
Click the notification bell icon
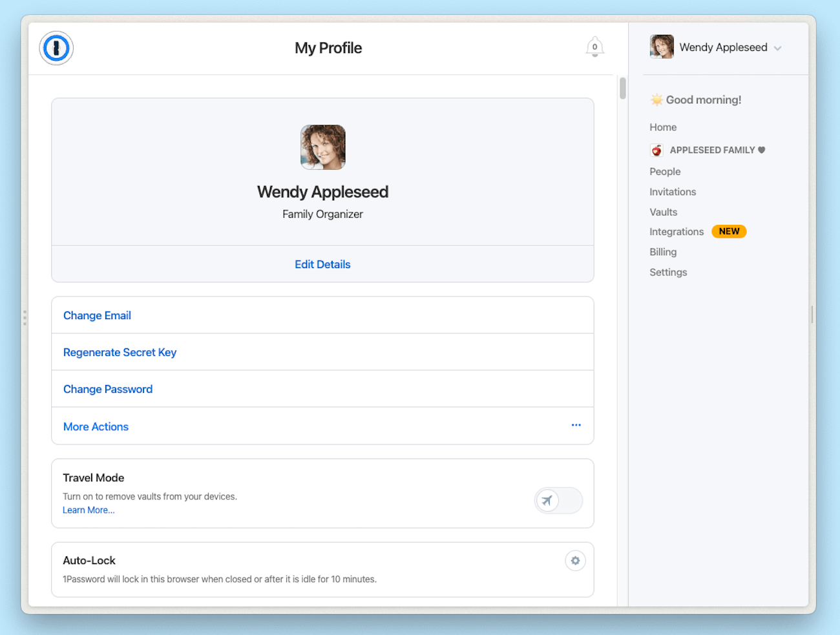(x=594, y=47)
